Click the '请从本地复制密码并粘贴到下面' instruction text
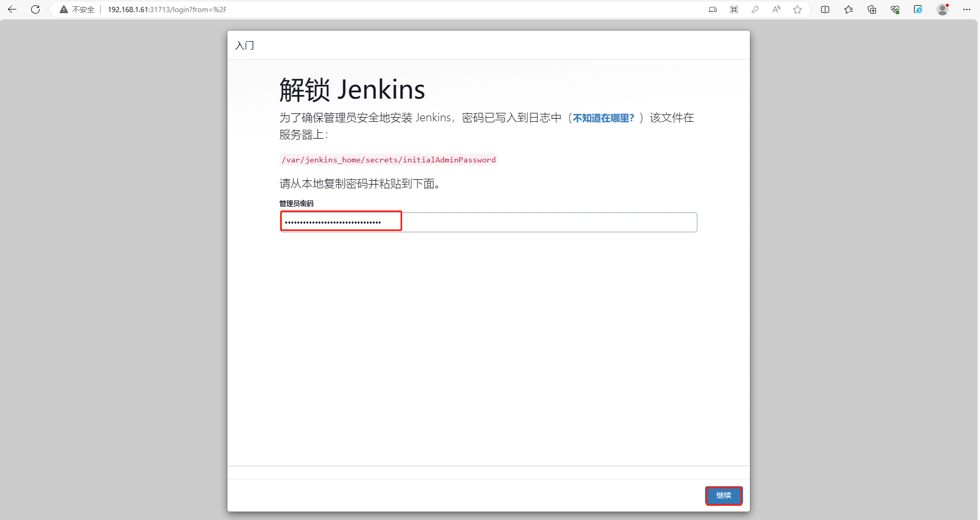The image size is (980, 520). [360, 184]
